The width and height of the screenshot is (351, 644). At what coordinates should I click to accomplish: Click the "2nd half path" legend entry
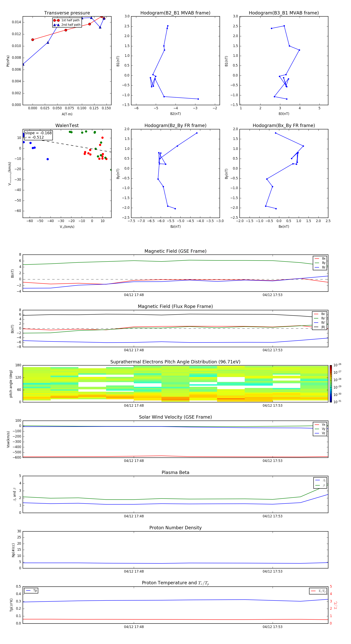[x=67, y=25]
